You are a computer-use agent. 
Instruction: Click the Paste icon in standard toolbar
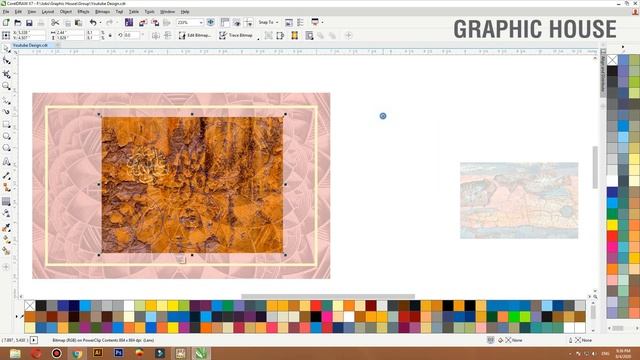pyautogui.click(x=78, y=23)
